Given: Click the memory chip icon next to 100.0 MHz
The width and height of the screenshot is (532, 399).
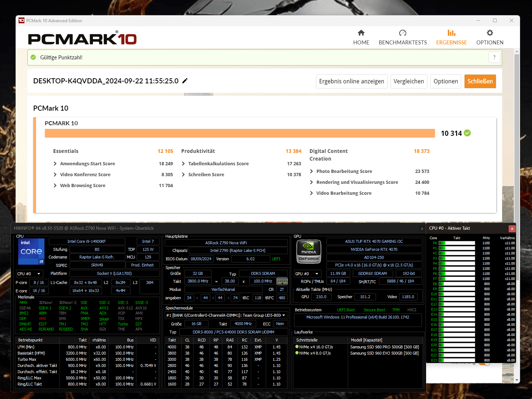Looking at the screenshot, I should 282,281.
